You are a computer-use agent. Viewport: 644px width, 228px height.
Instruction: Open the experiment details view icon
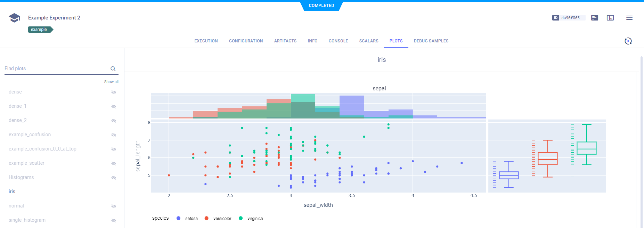[595, 18]
